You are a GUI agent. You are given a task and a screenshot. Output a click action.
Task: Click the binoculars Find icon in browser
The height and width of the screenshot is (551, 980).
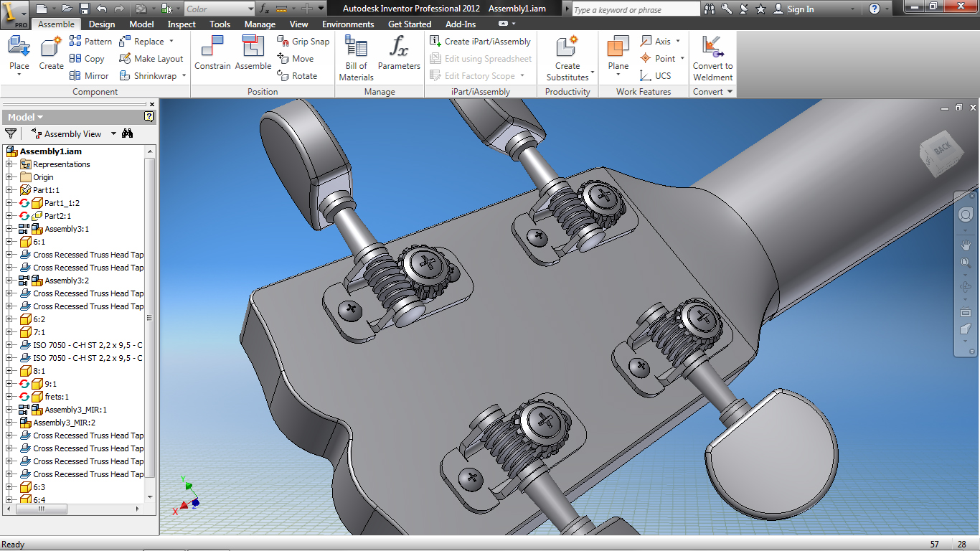(128, 133)
